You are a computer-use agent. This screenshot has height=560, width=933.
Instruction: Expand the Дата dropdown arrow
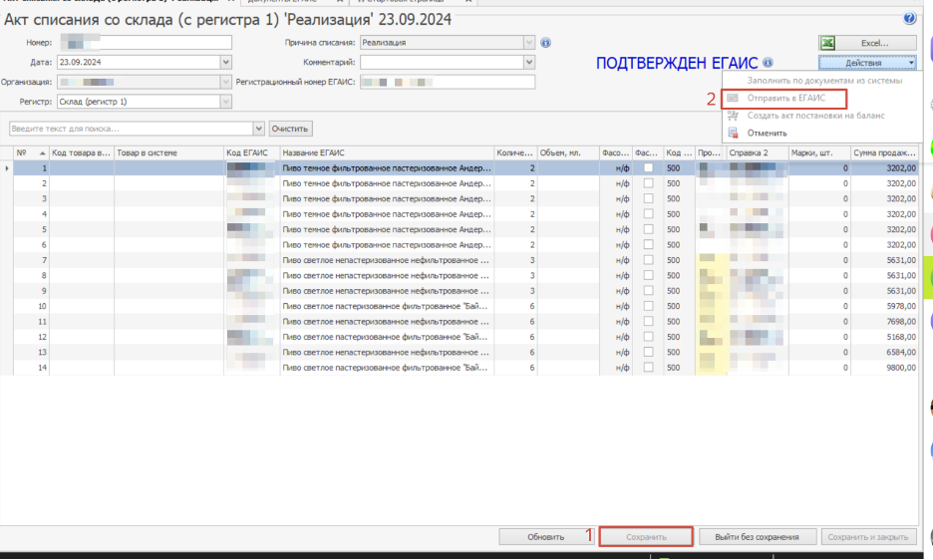[x=225, y=62]
